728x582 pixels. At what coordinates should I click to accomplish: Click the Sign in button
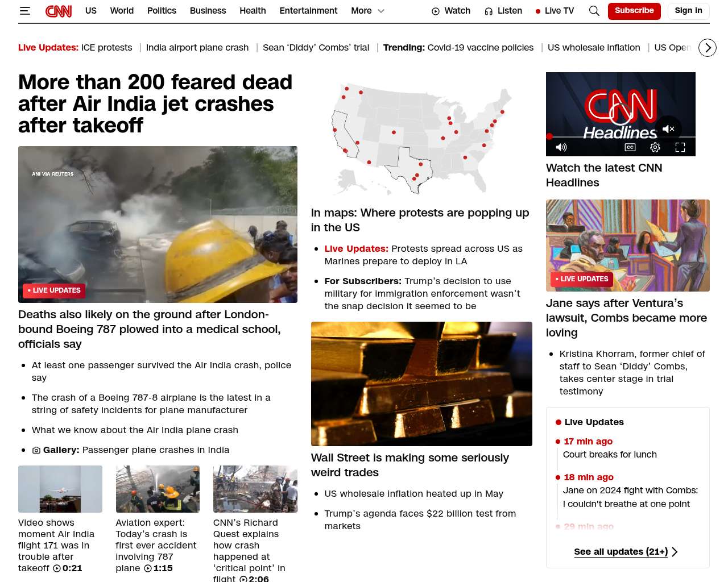688,11
